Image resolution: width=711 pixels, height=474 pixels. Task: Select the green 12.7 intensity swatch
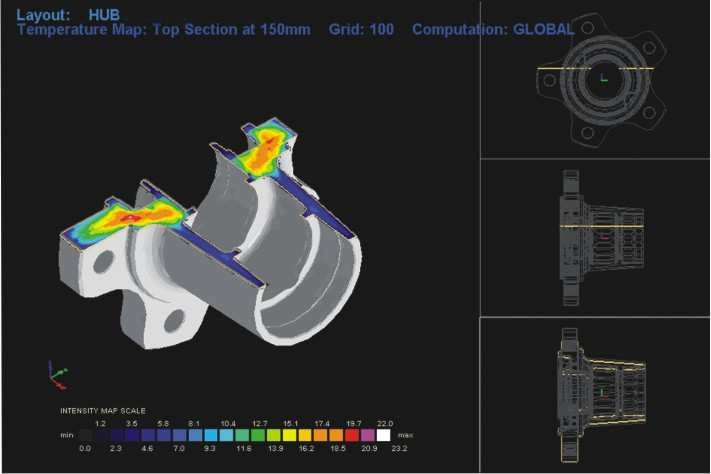257,436
